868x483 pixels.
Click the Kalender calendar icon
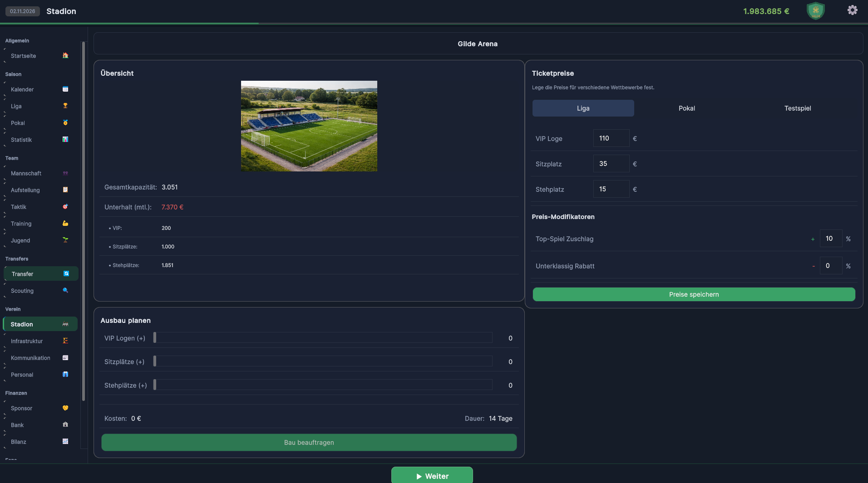pyautogui.click(x=65, y=89)
